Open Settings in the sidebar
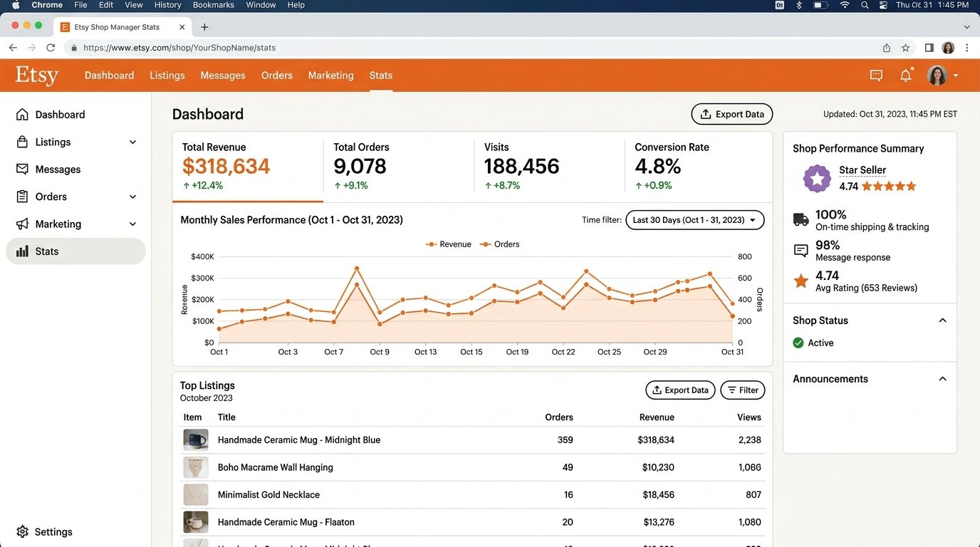This screenshot has width=980, height=547. coord(45,532)
